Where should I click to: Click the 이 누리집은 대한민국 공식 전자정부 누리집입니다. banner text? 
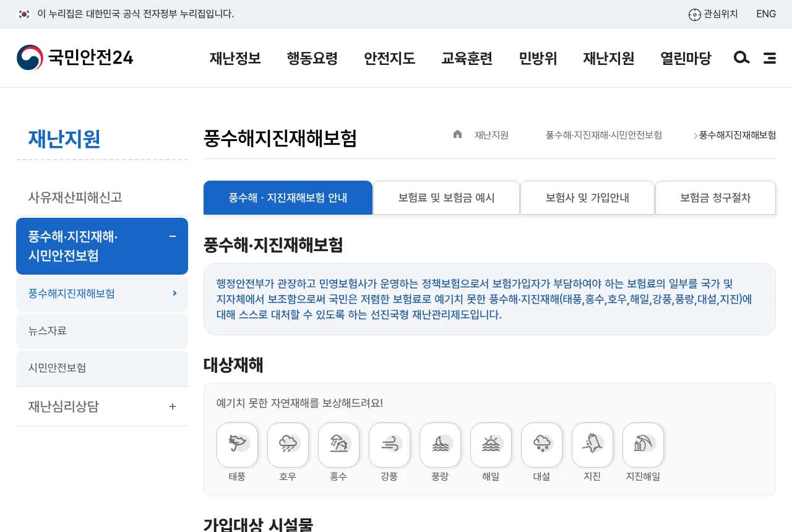click(136, 14)
